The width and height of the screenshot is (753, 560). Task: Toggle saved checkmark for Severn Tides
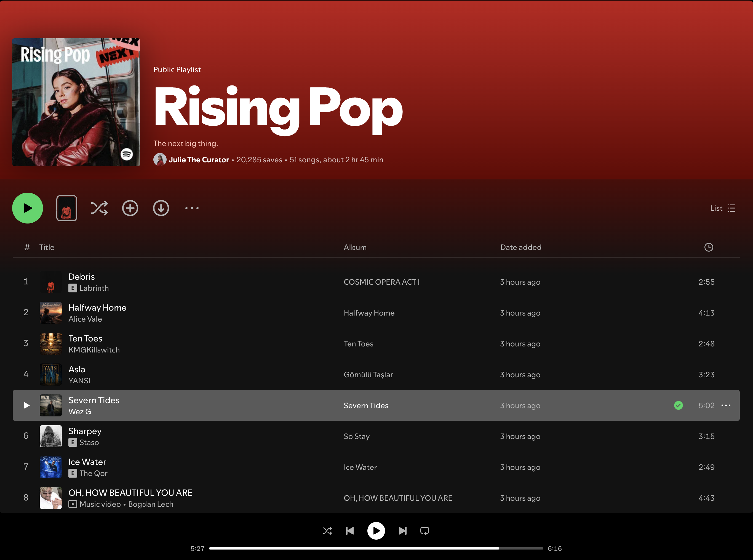coord(678,405)
